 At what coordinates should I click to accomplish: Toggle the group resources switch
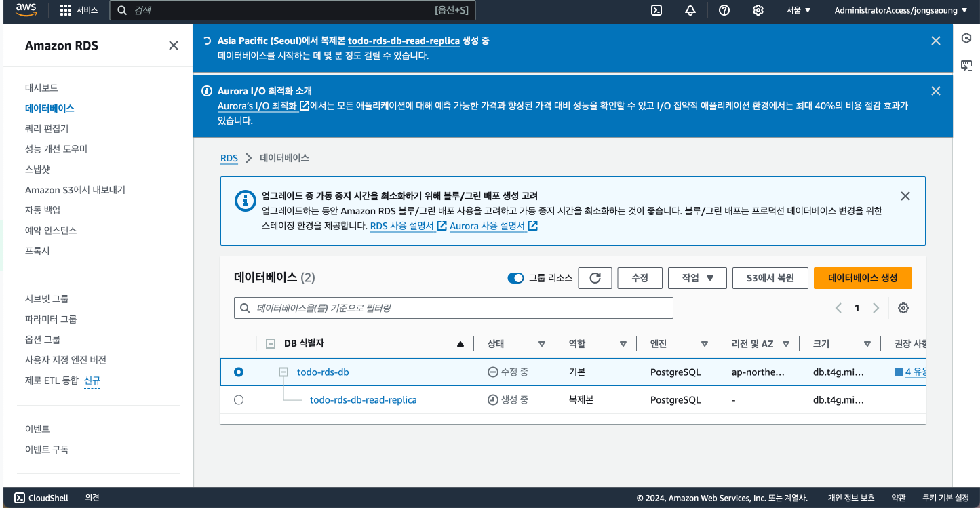[x=515, y=278]
